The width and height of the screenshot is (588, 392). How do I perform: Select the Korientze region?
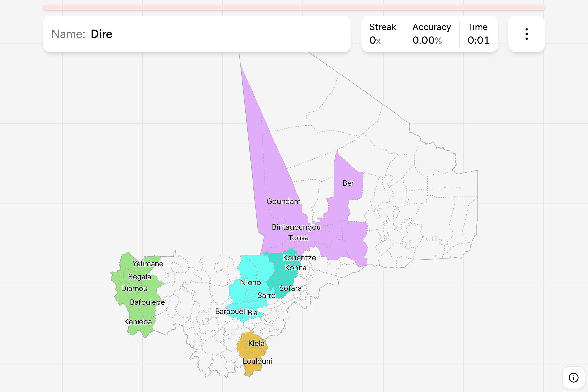299,258
